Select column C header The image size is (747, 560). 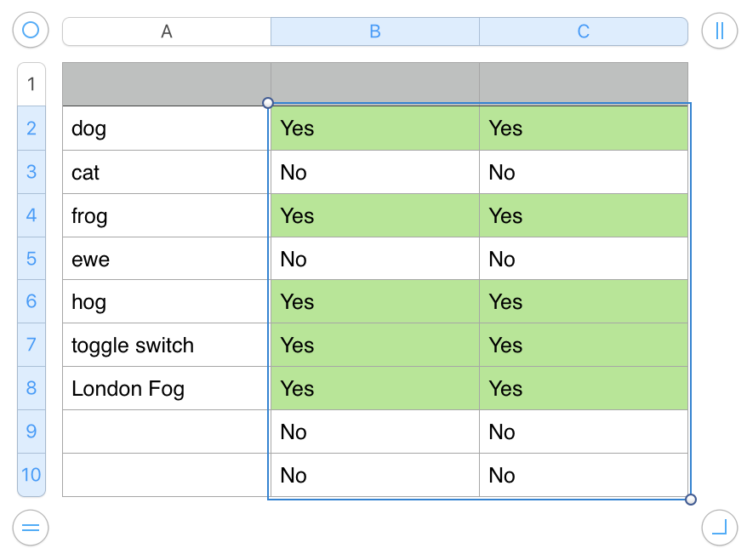[x=584, y=31]
